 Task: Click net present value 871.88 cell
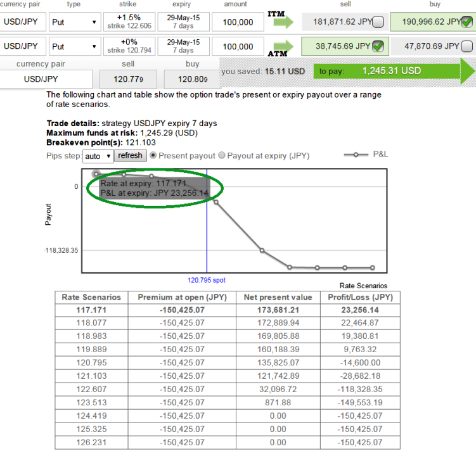[x=278, y=402]
